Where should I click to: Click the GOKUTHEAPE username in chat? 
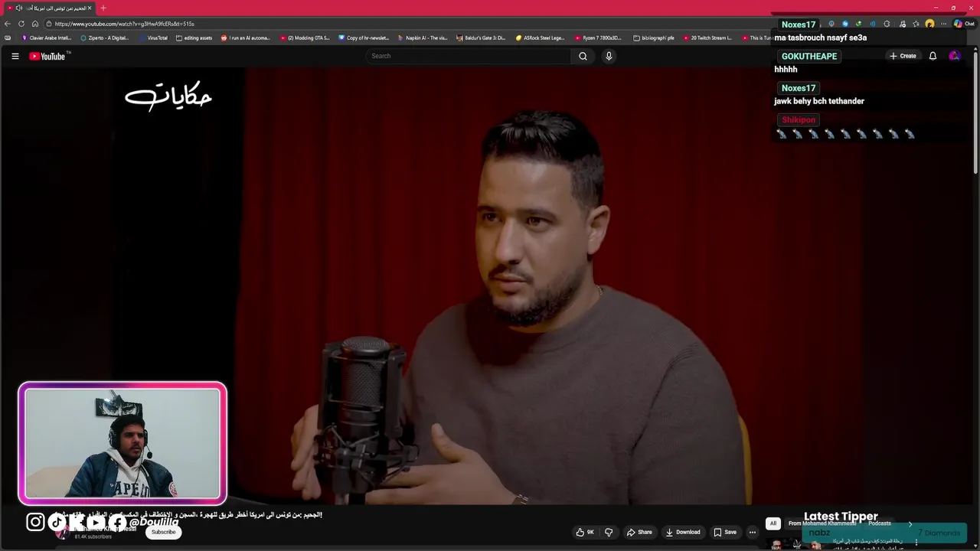(809, 56)
